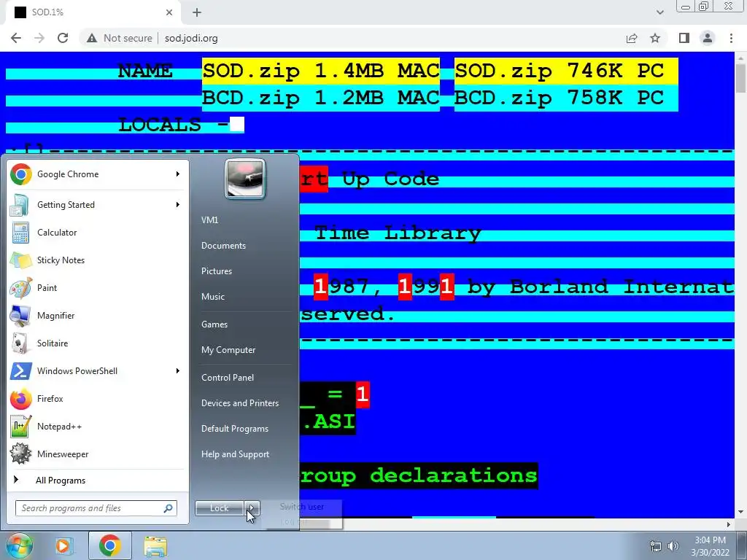This screenshot has height=560, width=747.
Task: Expand Windows PowerShell jump list arrow
Action: tap(178, 371)
